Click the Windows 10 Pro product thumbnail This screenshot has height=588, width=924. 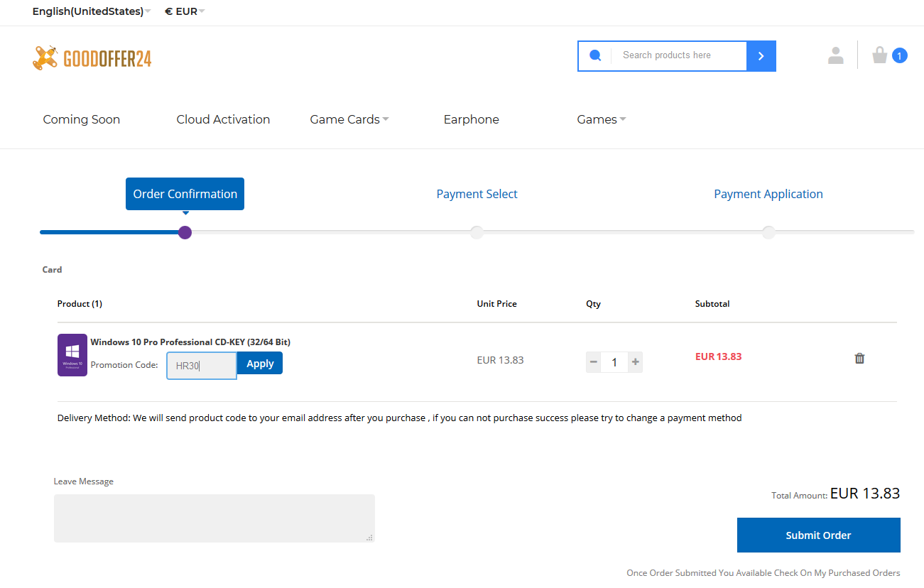pyautogui.click(x=72, y=355)
